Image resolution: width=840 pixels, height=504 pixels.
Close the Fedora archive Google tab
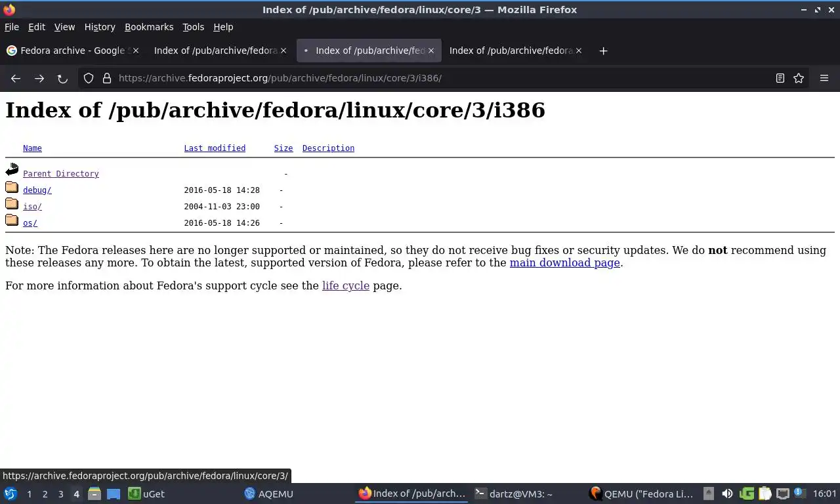(x=137, y=51)
